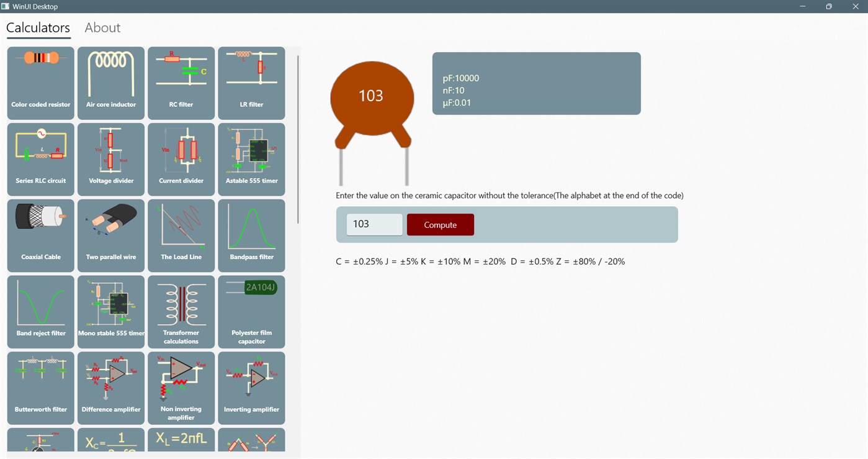Switch to the About tab

tap(102, 27)
